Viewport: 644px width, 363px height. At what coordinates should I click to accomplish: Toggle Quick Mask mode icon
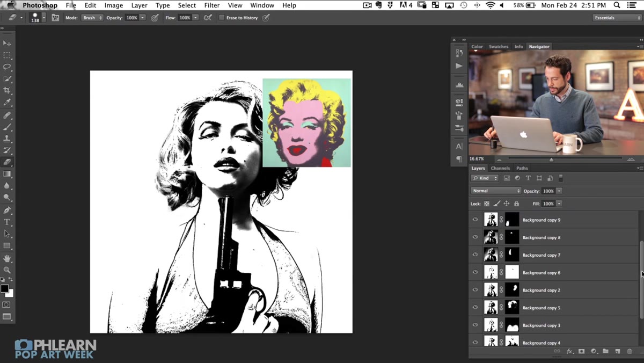click(x=6, y=304)
